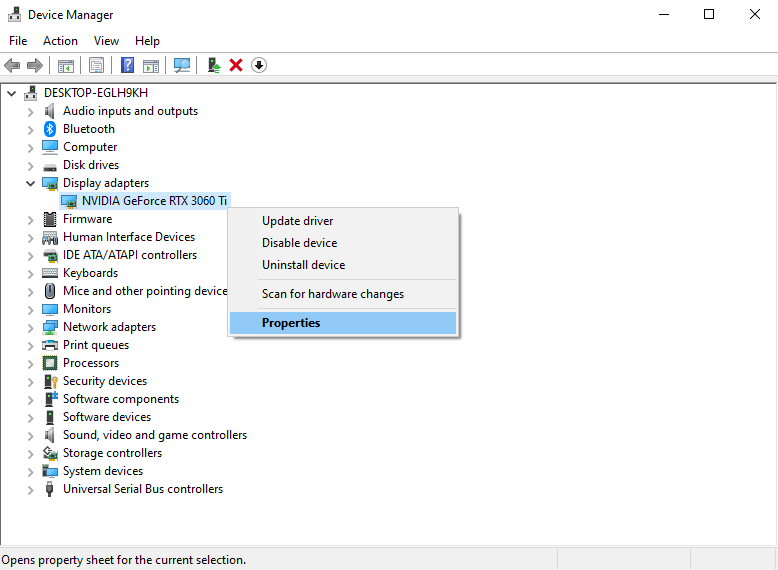
Task: Choose Properties in the context menu
Action: coord(343,323)
